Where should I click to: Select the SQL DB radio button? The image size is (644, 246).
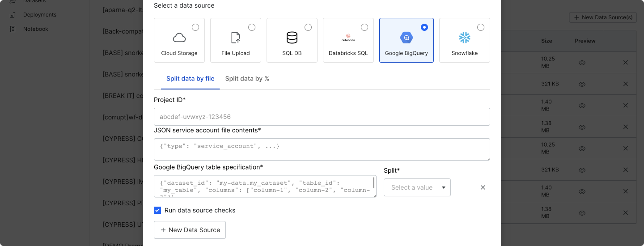(x=308, y=27)
